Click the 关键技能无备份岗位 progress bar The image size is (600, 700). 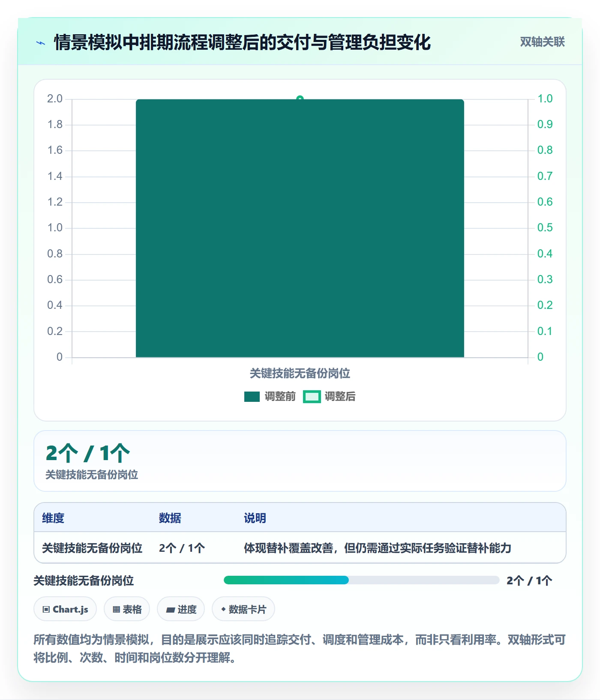click(x=361, y=580)
